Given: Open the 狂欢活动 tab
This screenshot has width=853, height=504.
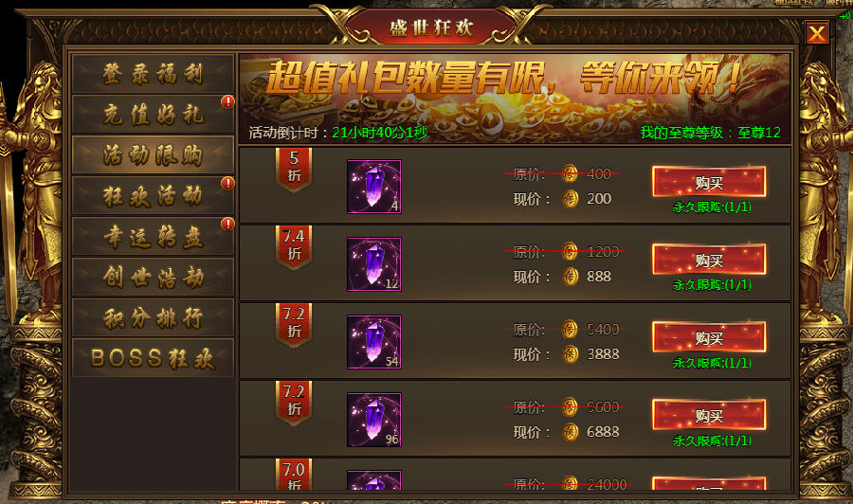Looking at the screenshot, I should [x=153, y=196].
